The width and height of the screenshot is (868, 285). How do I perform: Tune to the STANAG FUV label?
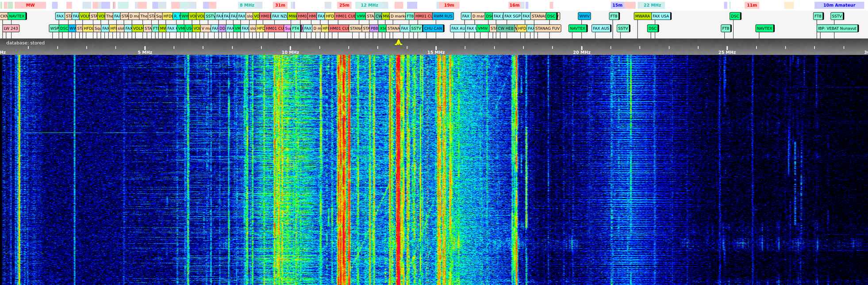point(547,28)
